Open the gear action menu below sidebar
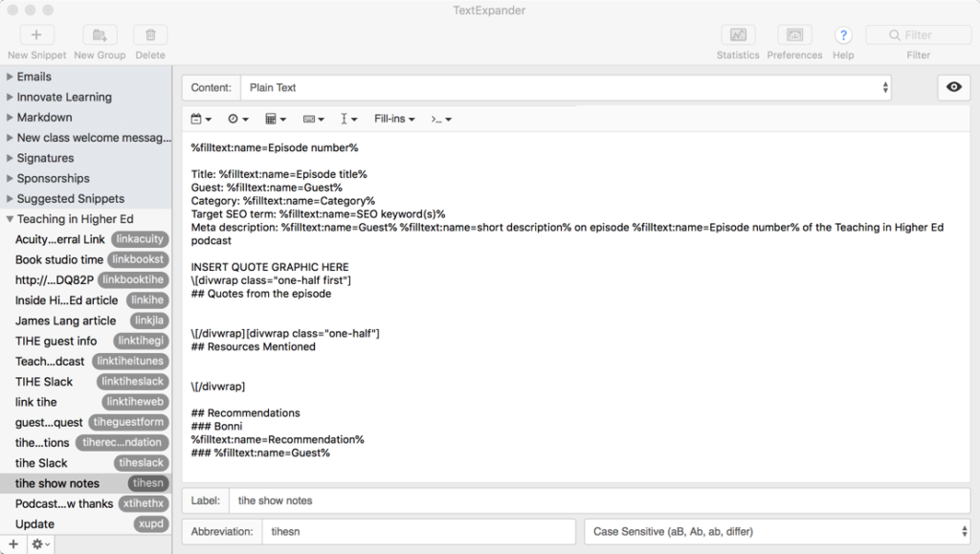The image size is (980, 554). (40, 544)
